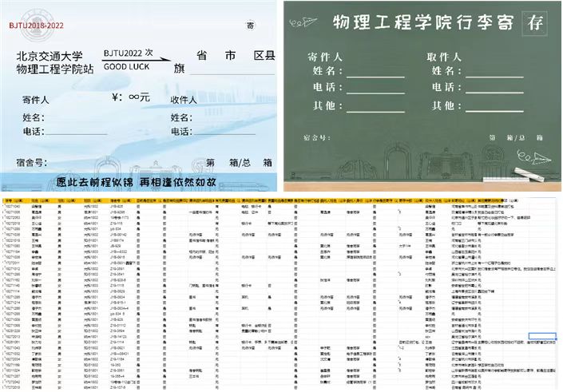
Task: Select the 物理工程学院站 station text
Action: (55, 69)
